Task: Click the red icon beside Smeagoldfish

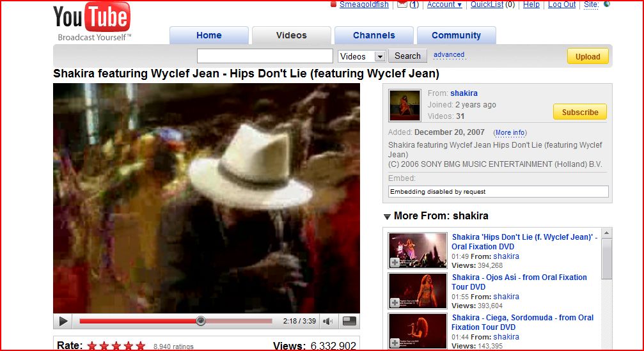Action: [x=333, y=4]
